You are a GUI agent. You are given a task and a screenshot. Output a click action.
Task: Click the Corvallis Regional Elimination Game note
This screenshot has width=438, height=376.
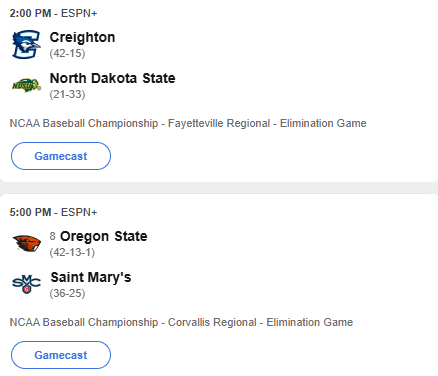(x=181, y=322)
